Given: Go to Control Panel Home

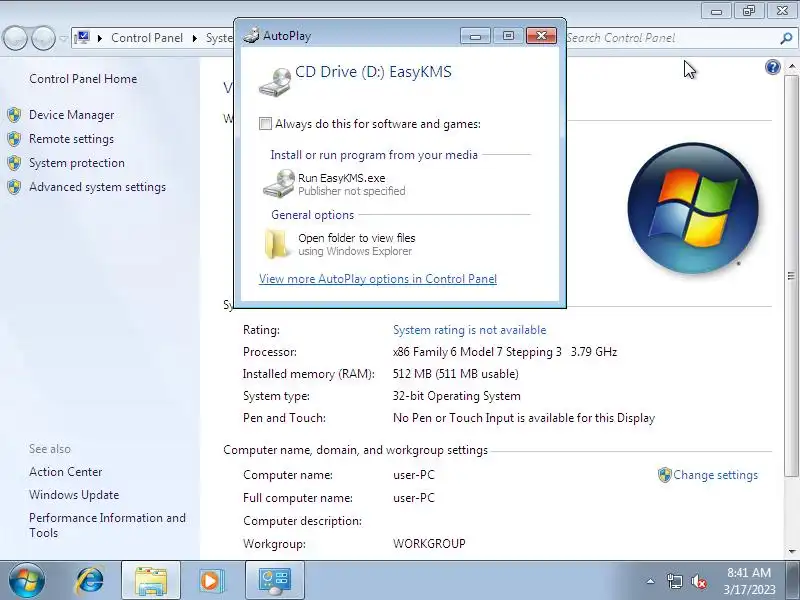Looking at the screenshot, I should point(83,79).
